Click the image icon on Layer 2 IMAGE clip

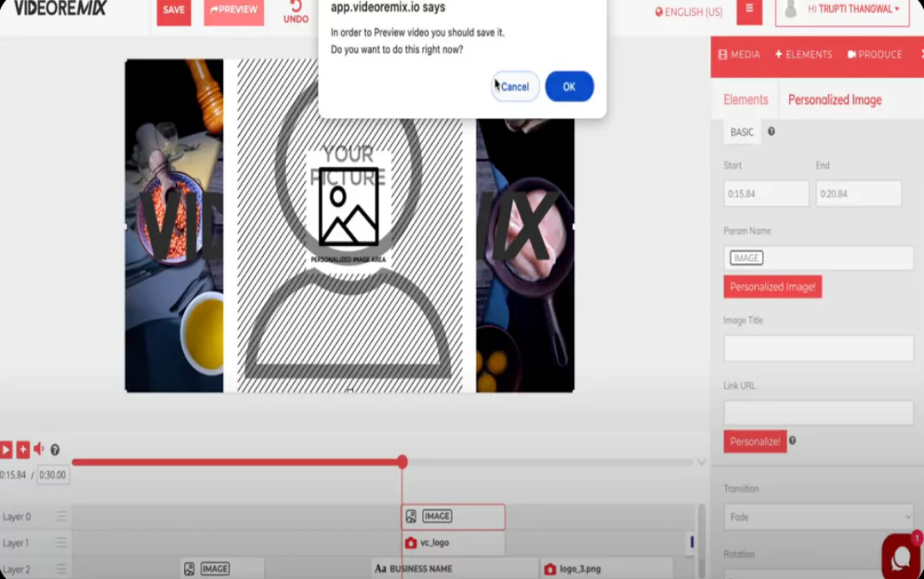189,569
